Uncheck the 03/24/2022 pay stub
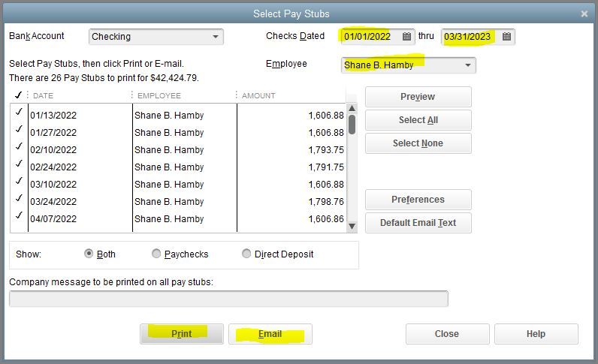Viewport: 598px width, 364px height. pyautogui.click(x=19, y=198)
